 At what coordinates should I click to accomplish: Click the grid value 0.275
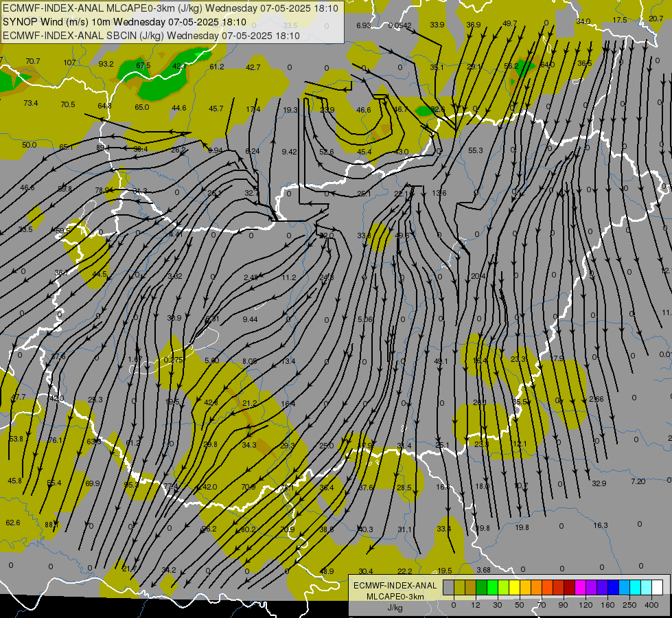pyautogui.click(x=173, y=360)
